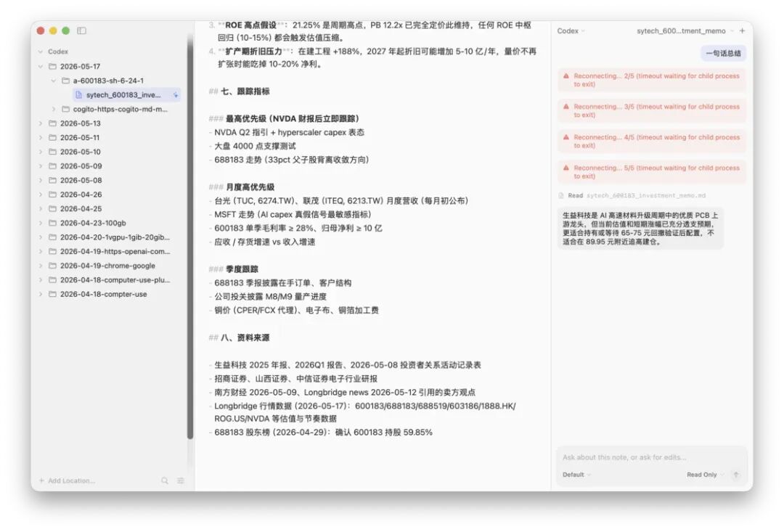Click the document icon of sytech_600183_inve file
This screenshot has height=532, width=784.
click(78, 94)
